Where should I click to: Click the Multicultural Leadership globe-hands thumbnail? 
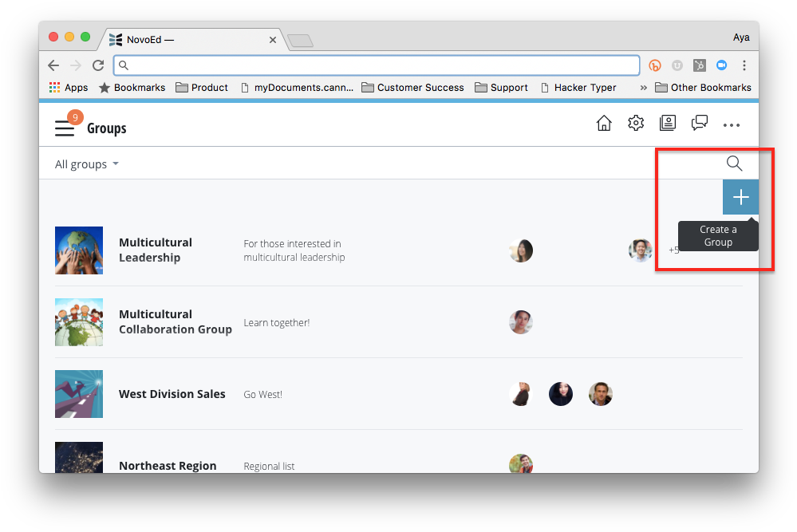(79, 250)
